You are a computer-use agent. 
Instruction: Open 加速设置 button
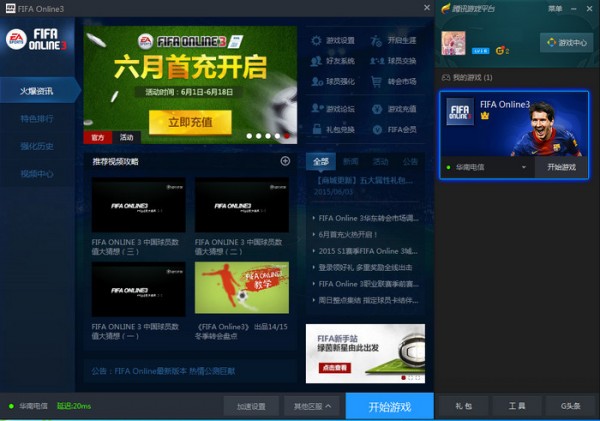251,406
